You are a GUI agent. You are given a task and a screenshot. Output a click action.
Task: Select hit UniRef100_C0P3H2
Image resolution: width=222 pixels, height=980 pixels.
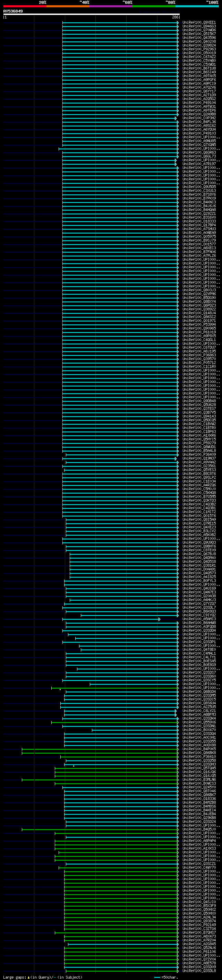[199, 118]
